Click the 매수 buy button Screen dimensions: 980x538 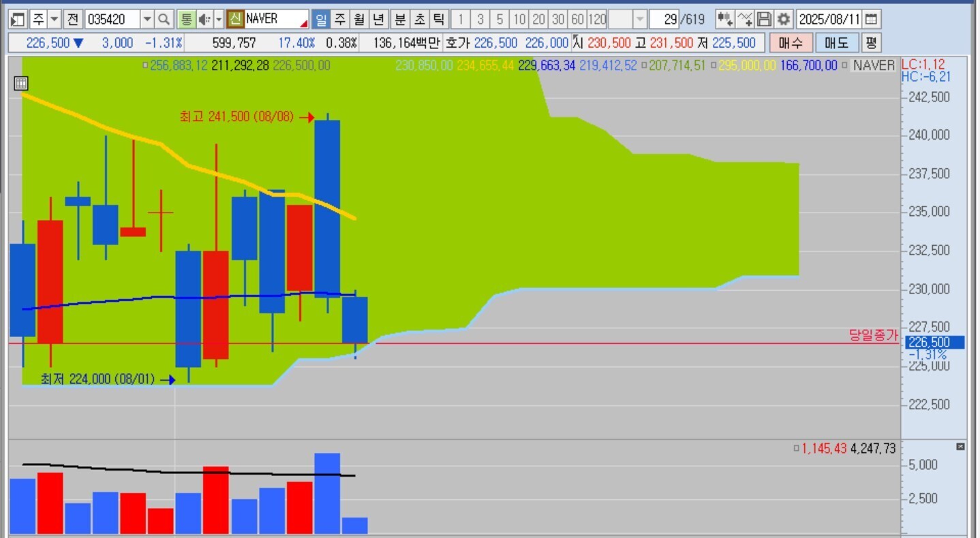791,43
